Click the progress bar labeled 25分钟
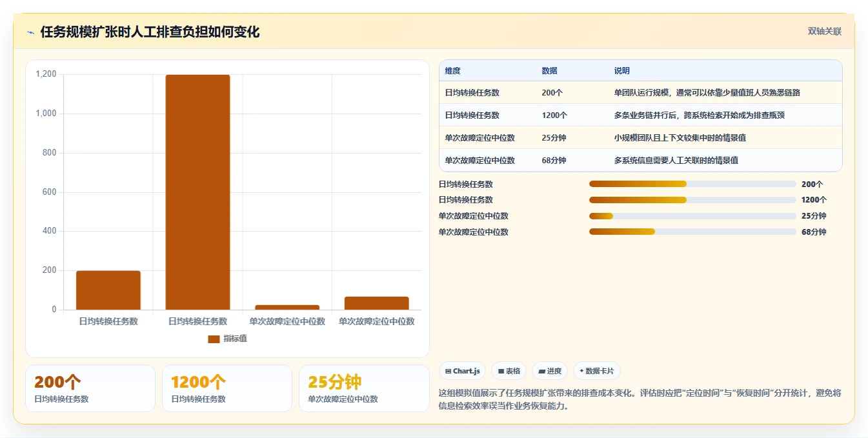 coord(692,216)
